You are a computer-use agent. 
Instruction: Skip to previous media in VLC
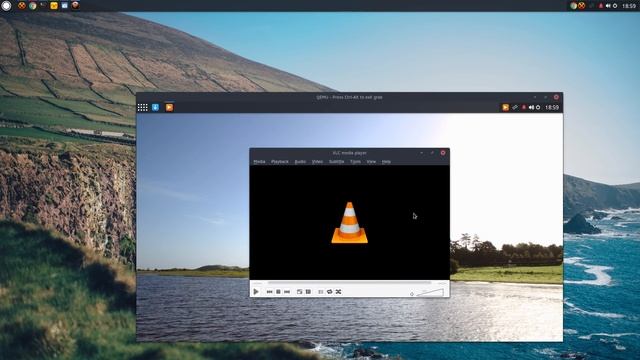[x=269, y=292]
